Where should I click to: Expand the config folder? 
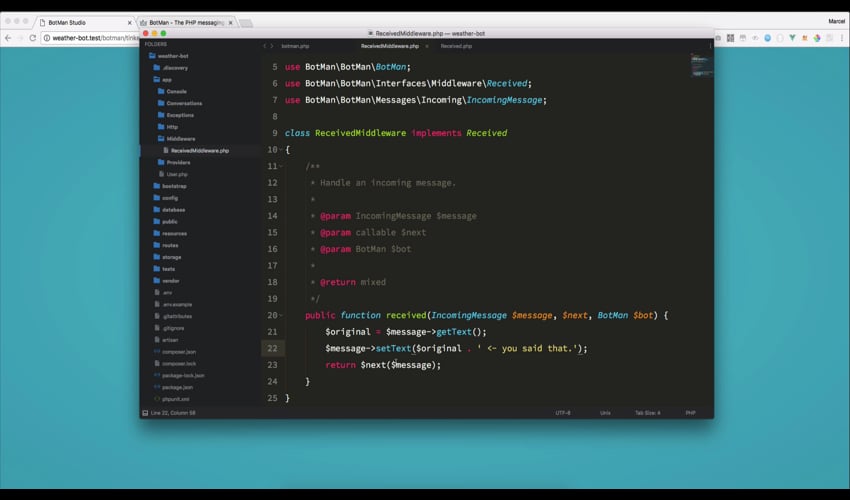click(166, 198)
